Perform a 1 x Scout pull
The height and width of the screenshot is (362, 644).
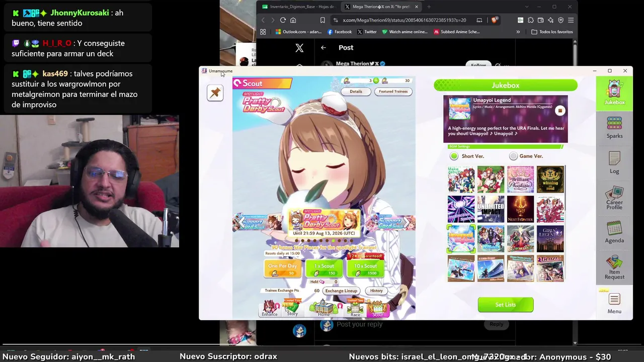coord(324,269)
